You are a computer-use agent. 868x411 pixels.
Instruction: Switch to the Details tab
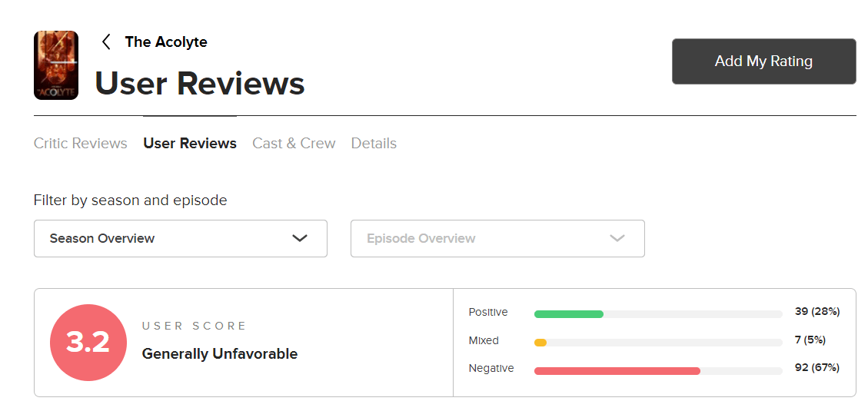click(x=374, y=144)
